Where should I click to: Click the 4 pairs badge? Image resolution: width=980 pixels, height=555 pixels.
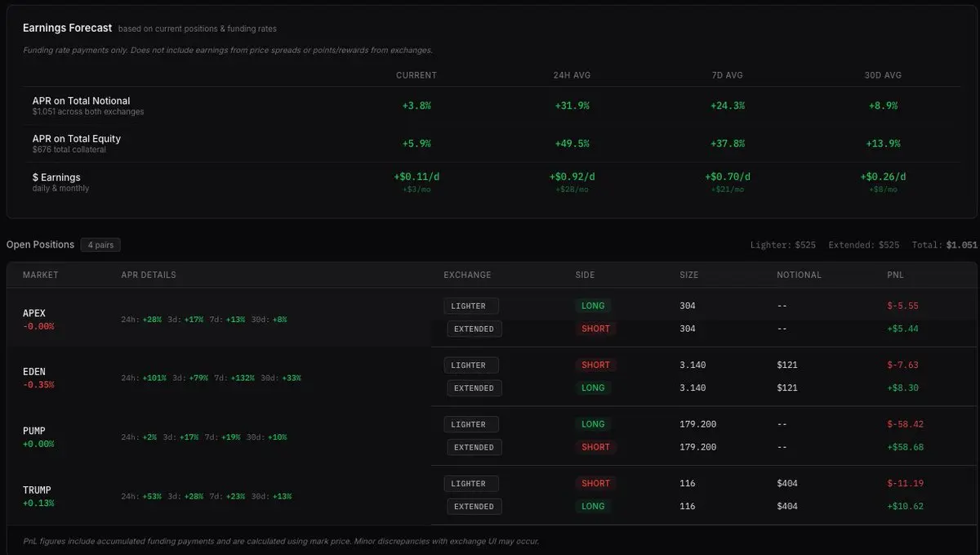[100, 244]
